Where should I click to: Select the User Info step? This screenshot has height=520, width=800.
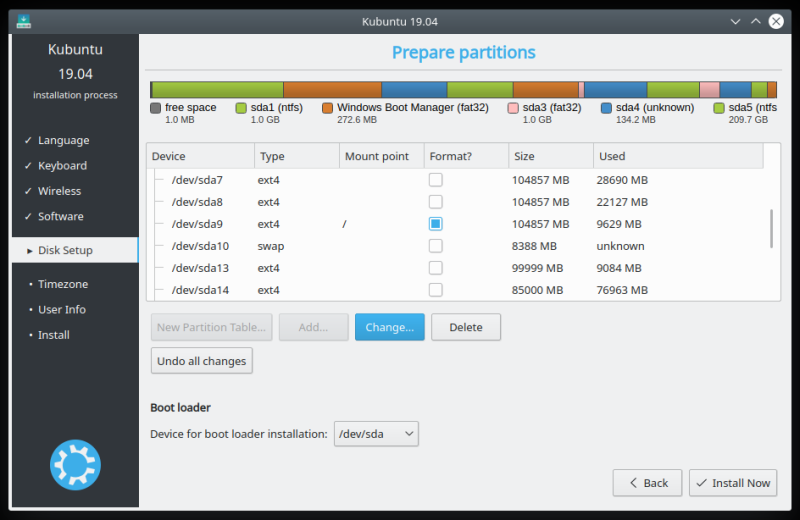click(62, 310)
